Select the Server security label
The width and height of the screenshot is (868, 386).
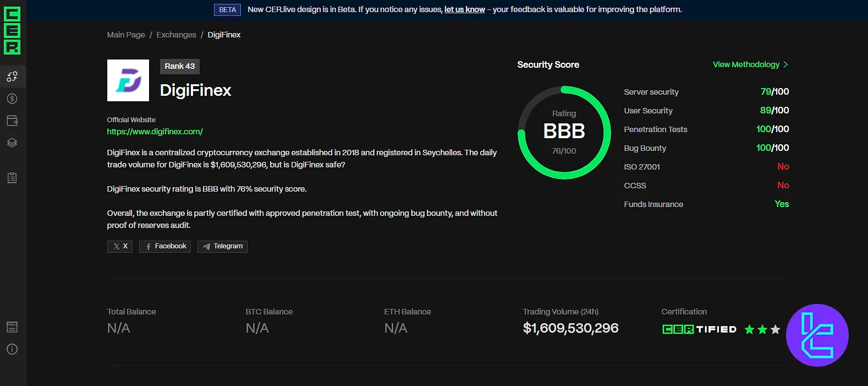(651, 92)
